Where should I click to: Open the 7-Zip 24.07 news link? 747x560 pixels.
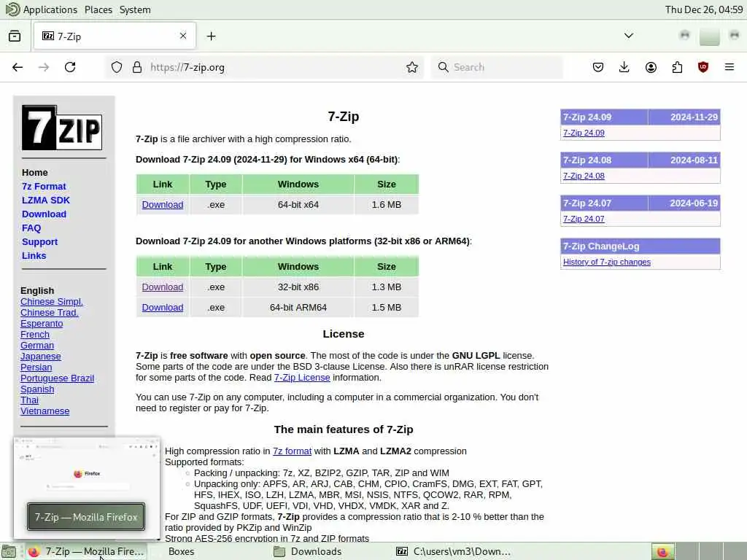pos(584,219)
